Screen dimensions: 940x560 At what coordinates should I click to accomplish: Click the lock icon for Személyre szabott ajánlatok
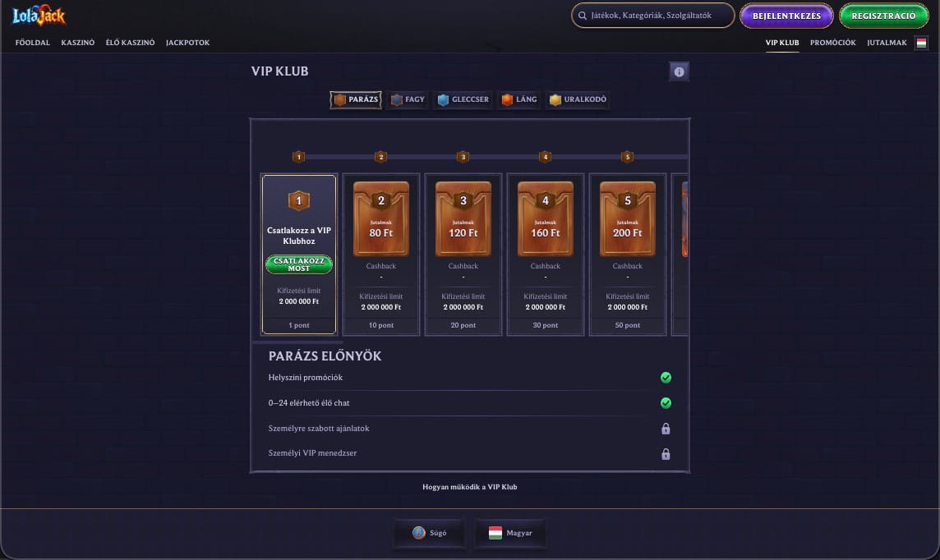point(666,429)
